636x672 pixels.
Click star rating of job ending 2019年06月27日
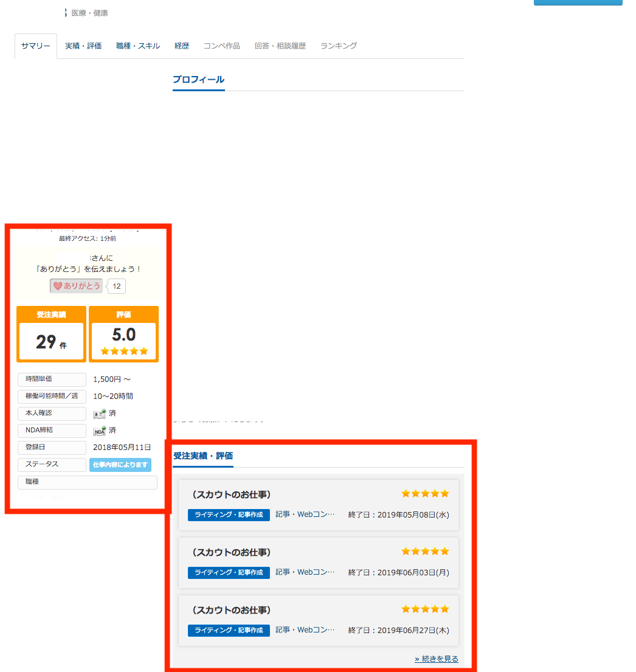[425, 609]
